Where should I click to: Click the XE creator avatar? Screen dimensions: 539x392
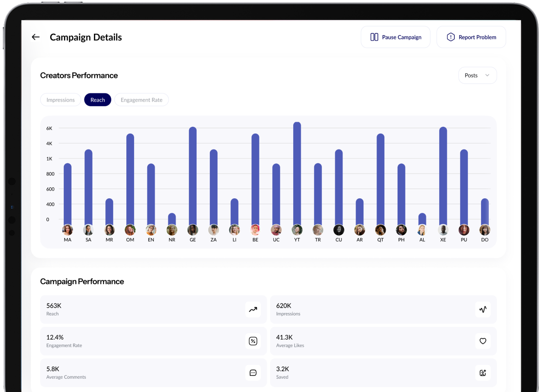(443, 230)
